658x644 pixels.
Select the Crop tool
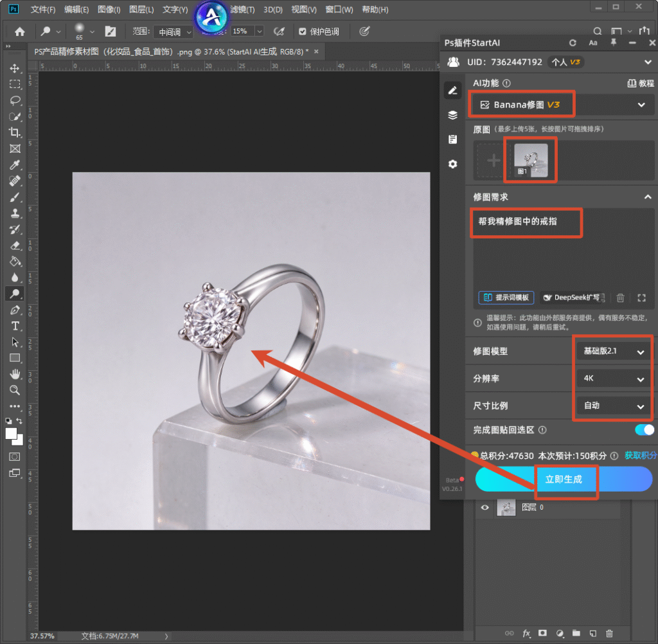point(15,132)
